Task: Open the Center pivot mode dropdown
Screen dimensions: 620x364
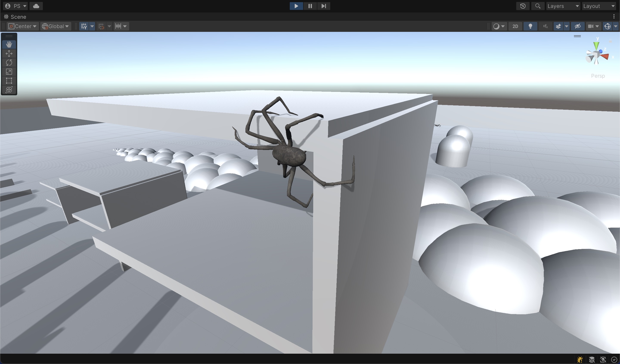Action: click(x=23, y=26)
